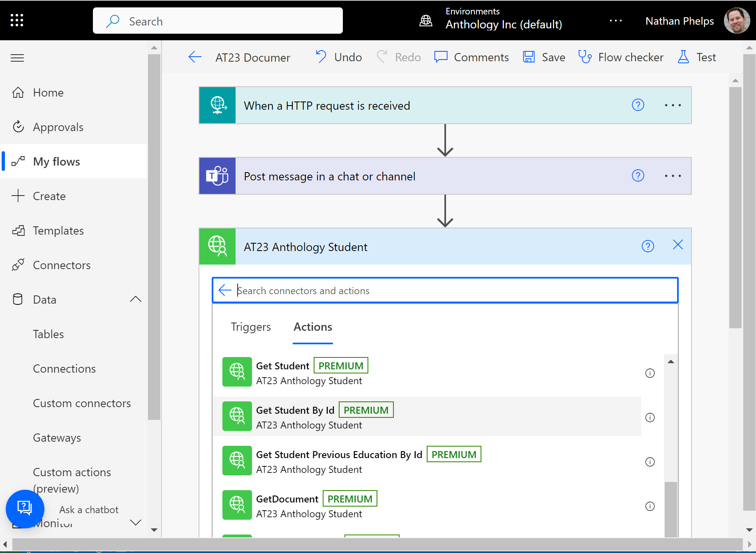Open the header more options ellipsis
Image resolution: width=756 pixels, height=553 pixels.
[615, 21]
